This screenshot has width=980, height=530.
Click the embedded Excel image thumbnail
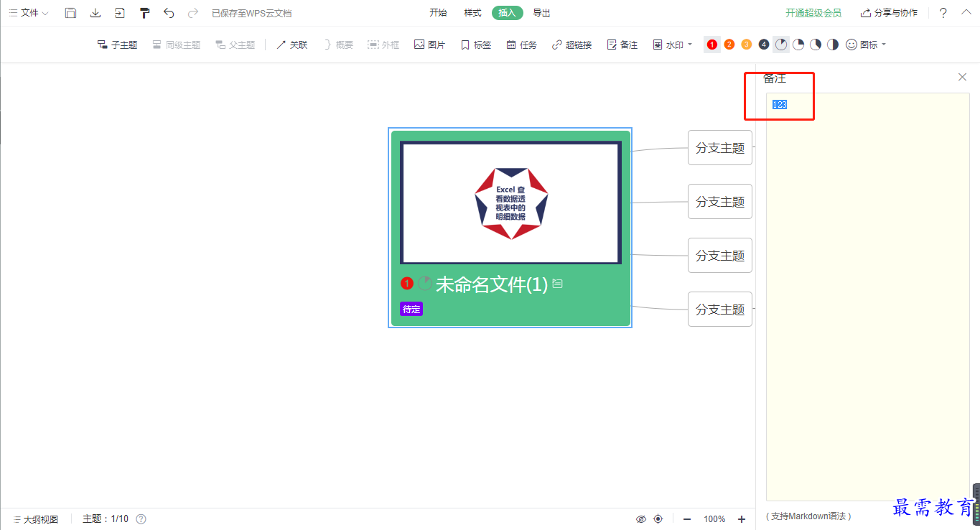pyautogui.click(x=510, y=203)
